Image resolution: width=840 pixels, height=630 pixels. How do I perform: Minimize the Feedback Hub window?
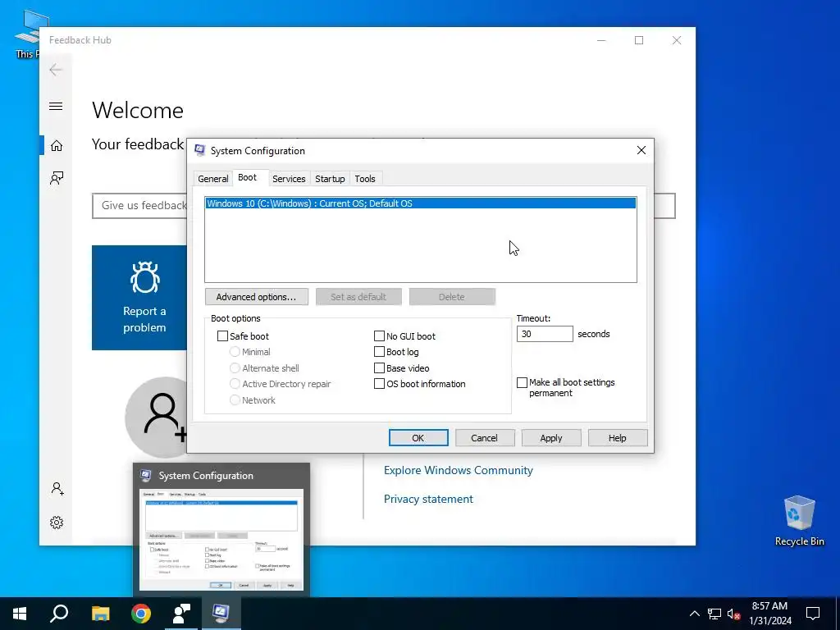click(601, 40)
